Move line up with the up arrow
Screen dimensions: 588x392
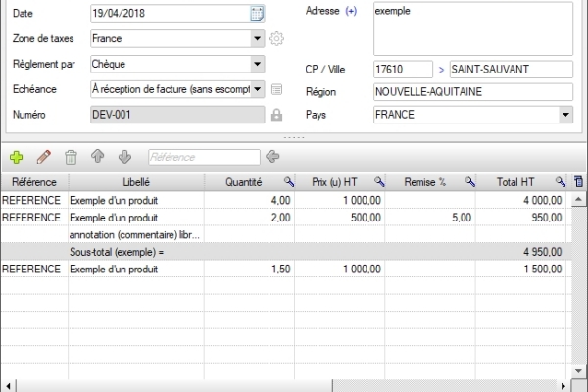click(98, 157)
